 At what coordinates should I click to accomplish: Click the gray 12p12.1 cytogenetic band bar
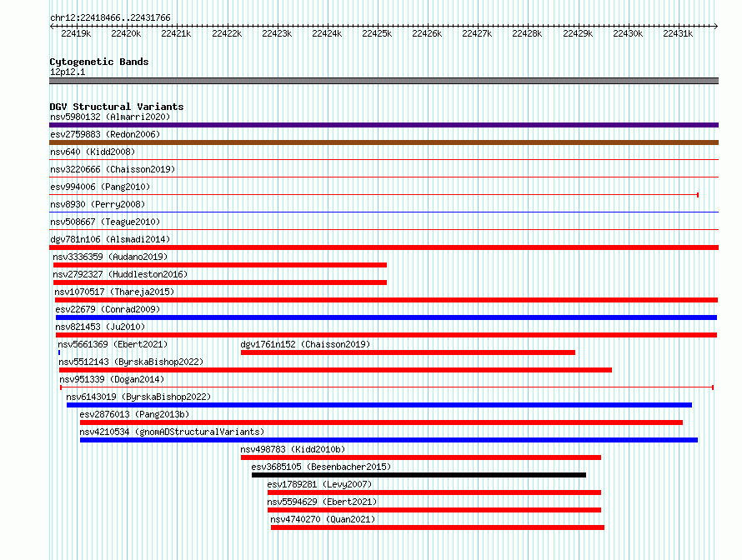[384, 81]
